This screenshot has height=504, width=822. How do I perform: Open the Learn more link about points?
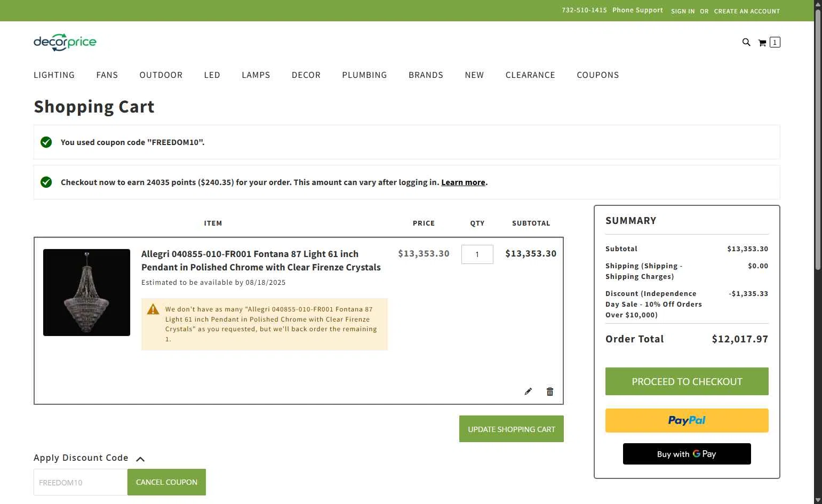[463, 182]
